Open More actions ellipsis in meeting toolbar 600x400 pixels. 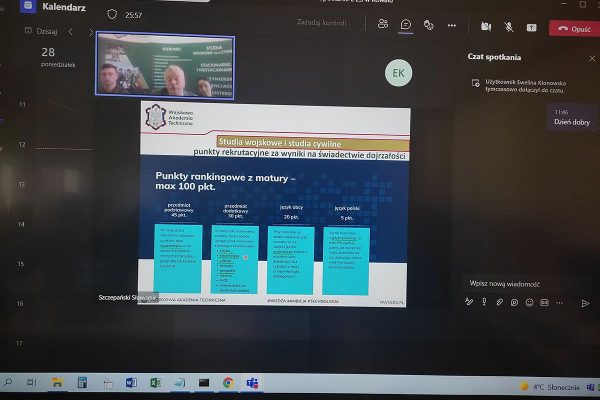(x=451, y=25)
